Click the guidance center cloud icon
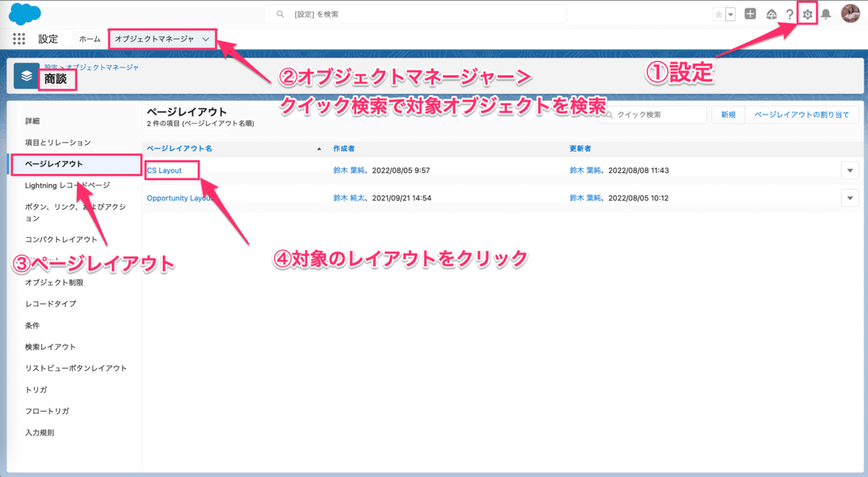The width and height of the screenshot is (868, 477). (772, 14)
